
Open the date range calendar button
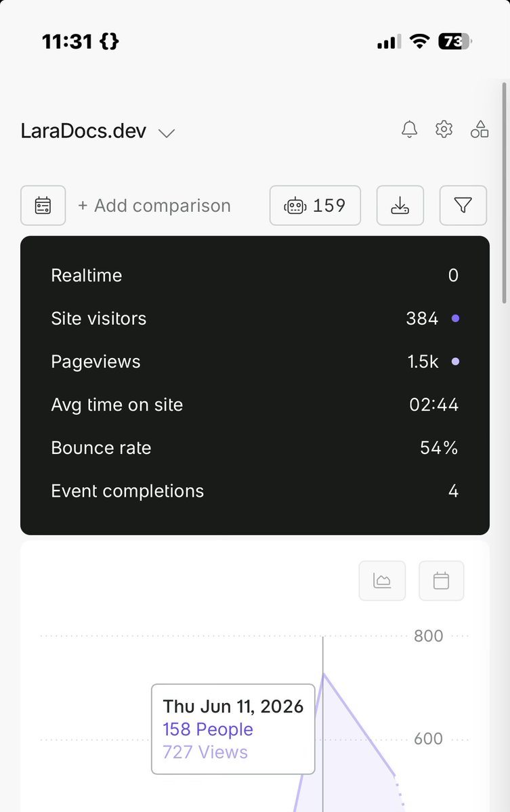pyautogui.click(x=43, y=205)
